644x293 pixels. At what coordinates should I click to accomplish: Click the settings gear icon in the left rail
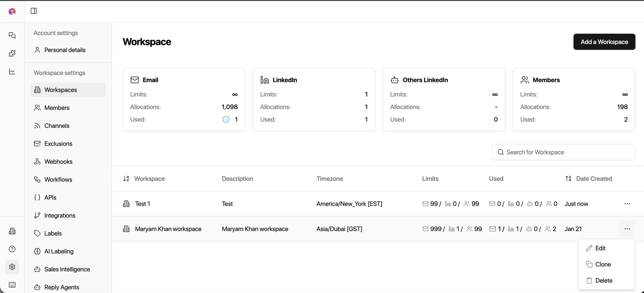pyautogui.click(x=12, y=267)
